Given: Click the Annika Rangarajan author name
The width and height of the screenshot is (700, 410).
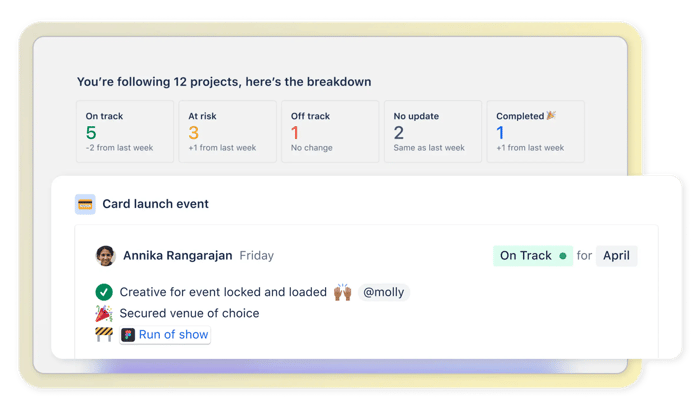Looking at the screenshot, I should (x=178, y=255).
